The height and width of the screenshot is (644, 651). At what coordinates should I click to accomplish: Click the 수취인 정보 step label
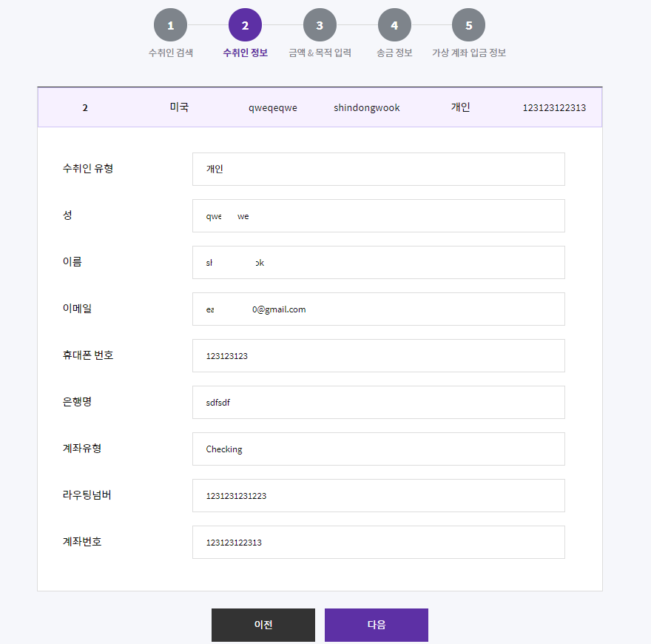[x=245, y=53]
